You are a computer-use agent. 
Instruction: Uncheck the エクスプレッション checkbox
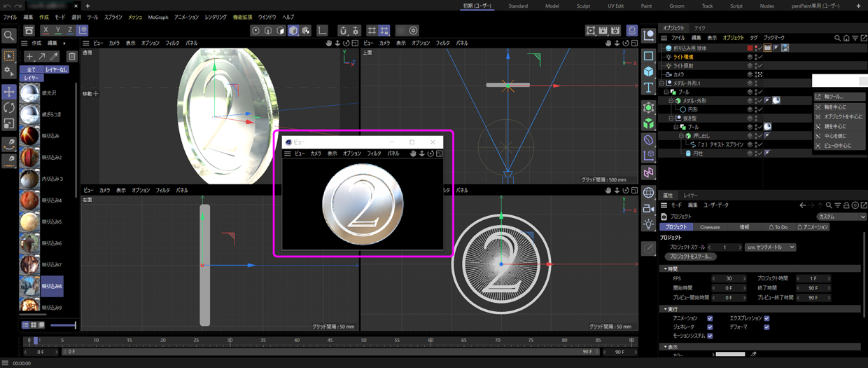tap(766, 318)
